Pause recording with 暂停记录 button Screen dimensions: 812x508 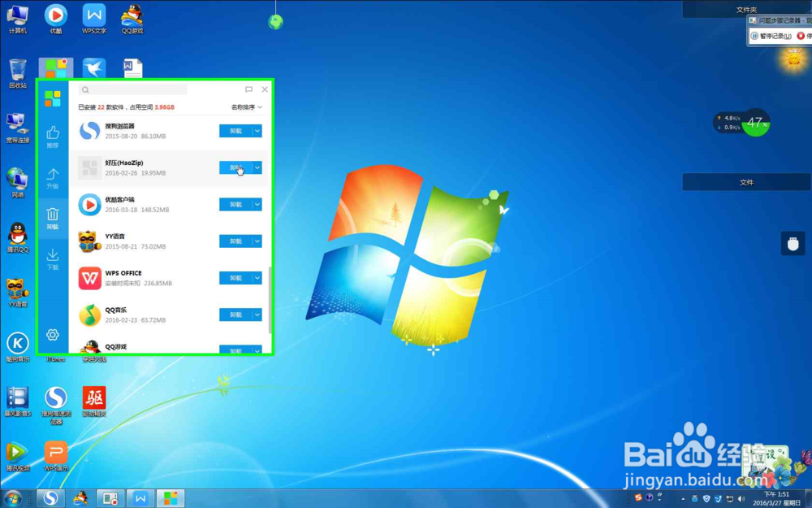[771, 36]
